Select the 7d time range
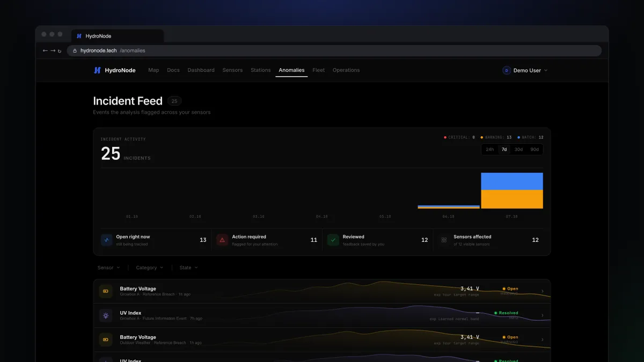The image size is (644, 362). point(504,150)
